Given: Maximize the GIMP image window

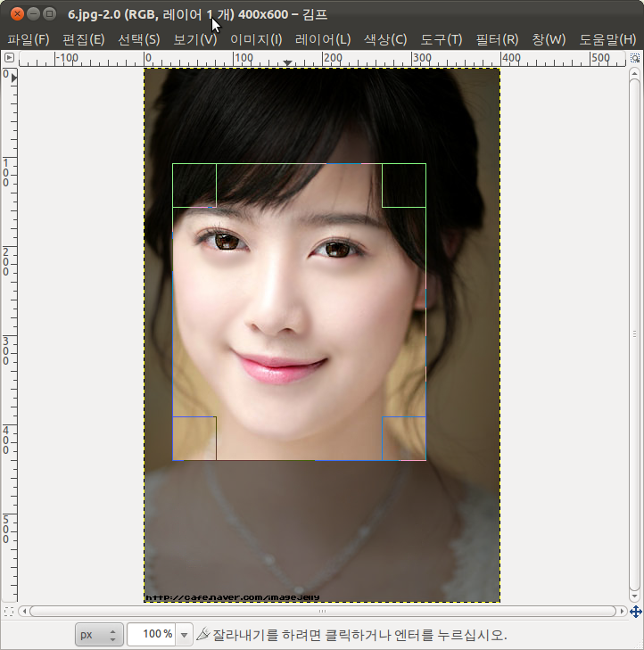Looking at the screenshot, I should [49, 14].
